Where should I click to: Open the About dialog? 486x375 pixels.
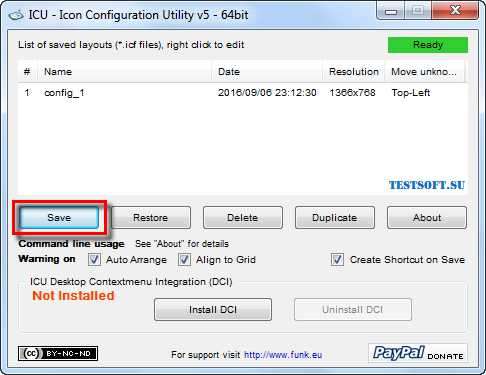pos(427,218)
